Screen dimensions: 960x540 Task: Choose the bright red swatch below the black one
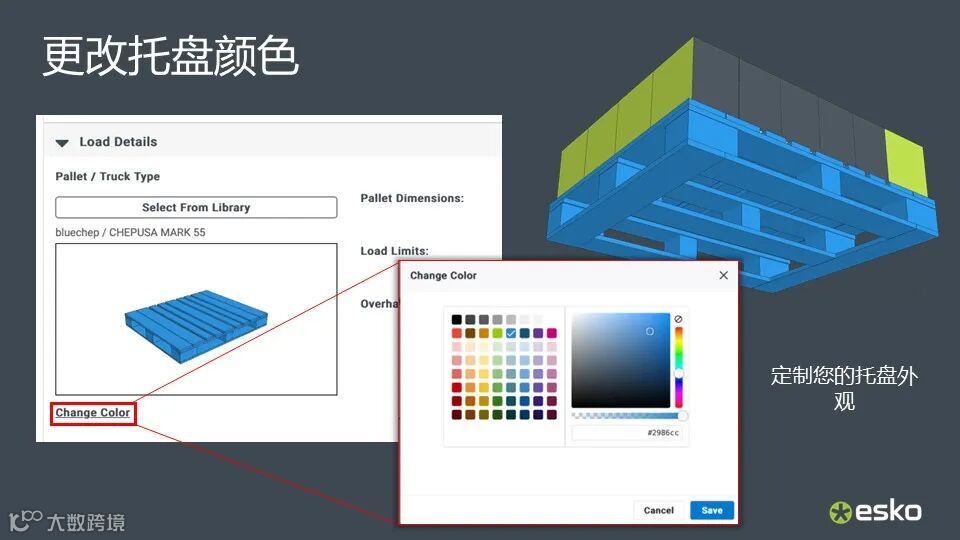pos(457,333)
